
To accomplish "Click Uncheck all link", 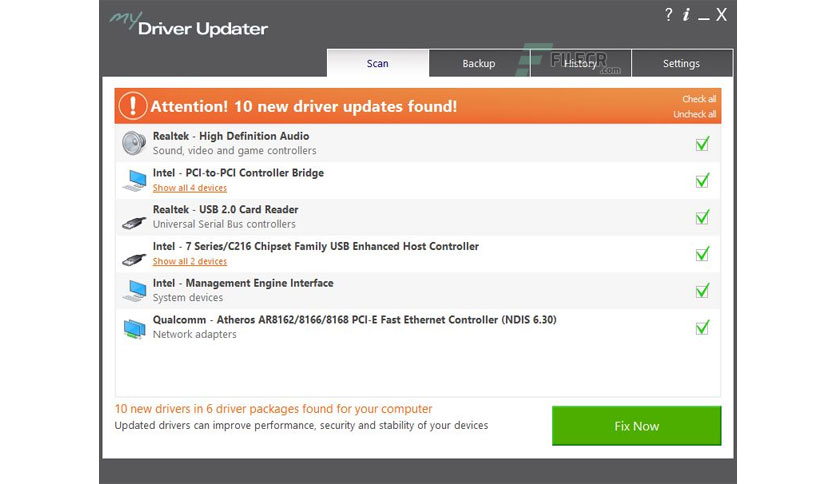I will pos(695,114).
